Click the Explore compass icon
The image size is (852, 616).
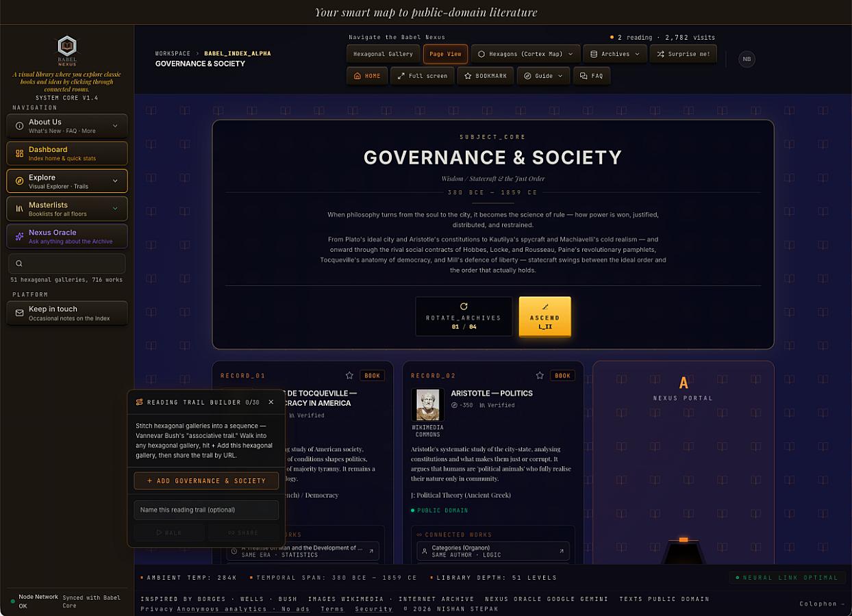tap(19, 181)
